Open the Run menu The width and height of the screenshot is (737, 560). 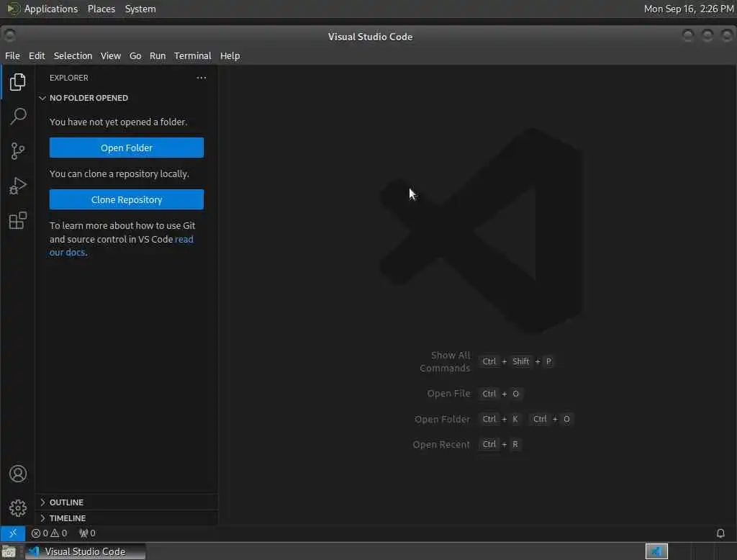point(158,55)
